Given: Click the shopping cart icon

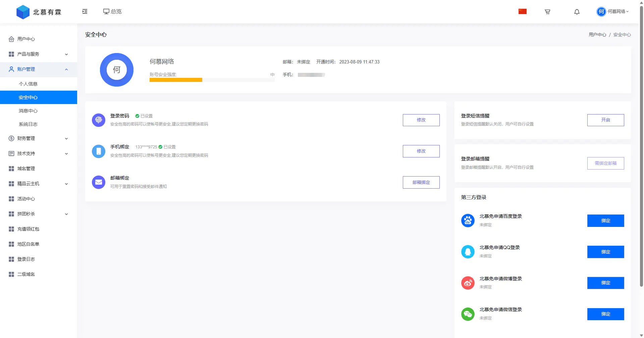Looking at the screenshot, I should 547,11.
